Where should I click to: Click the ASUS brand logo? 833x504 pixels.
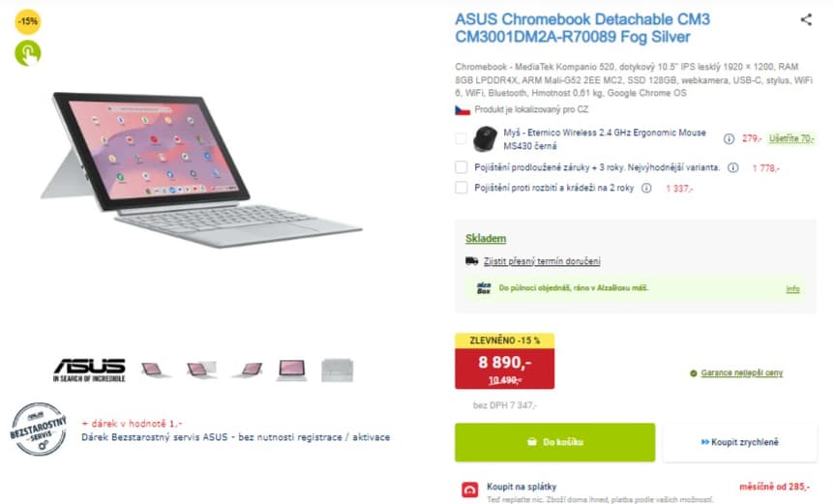[89, 369]
